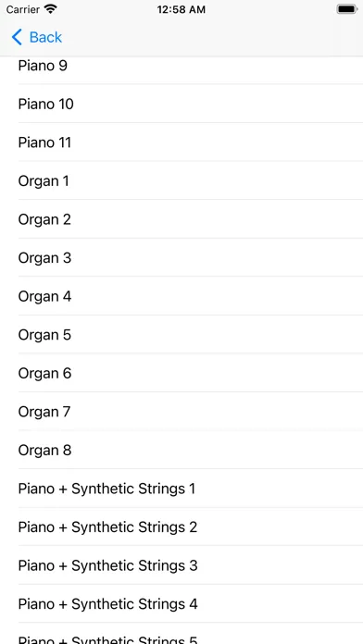Tap the battery indicator icon
363x644 pixels.
click(347, 9)
